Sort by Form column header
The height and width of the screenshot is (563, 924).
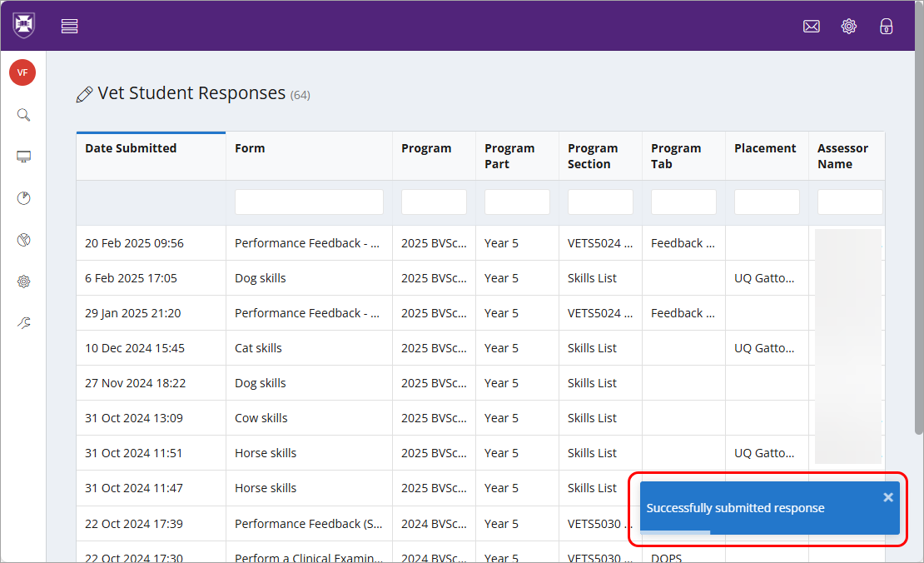pos(250,148)
